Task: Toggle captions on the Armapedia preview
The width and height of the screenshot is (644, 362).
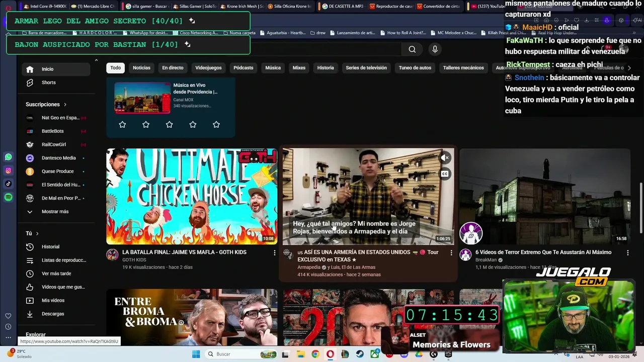Action: tap(445, 174)
